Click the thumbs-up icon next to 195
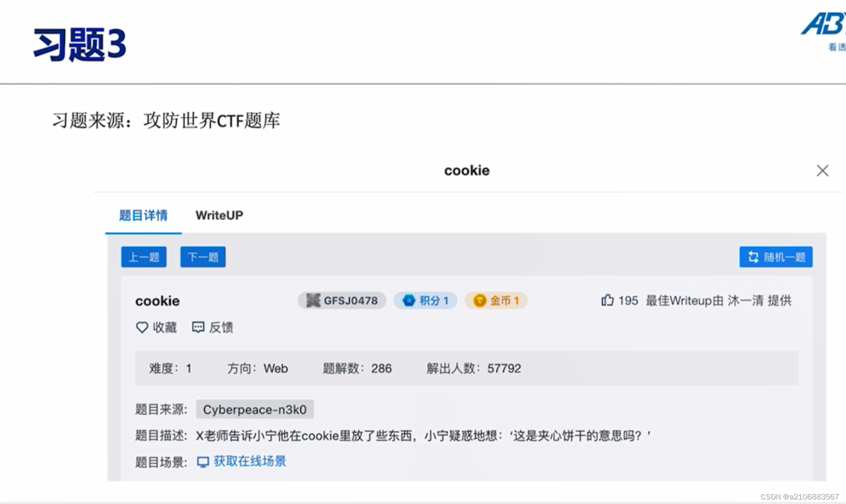 coord(607,300)
